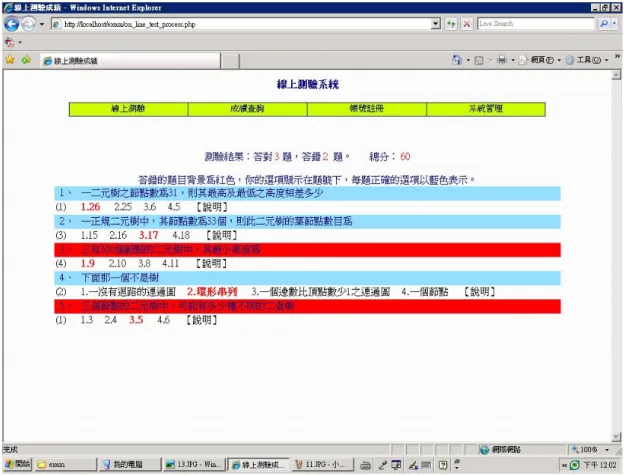Expand the Print options dropdown arrow
This screenshot has width=624, height=476.
click(513, 60)
